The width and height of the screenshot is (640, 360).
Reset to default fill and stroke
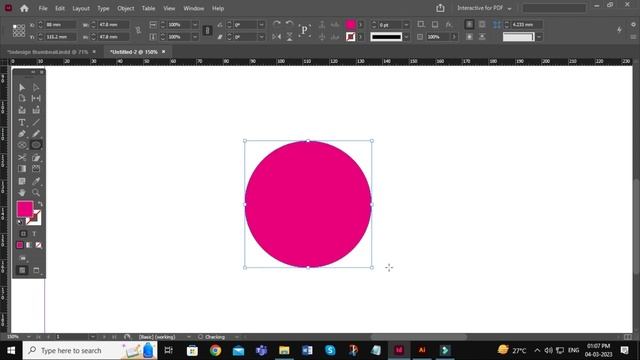click(x=20, y=222)
